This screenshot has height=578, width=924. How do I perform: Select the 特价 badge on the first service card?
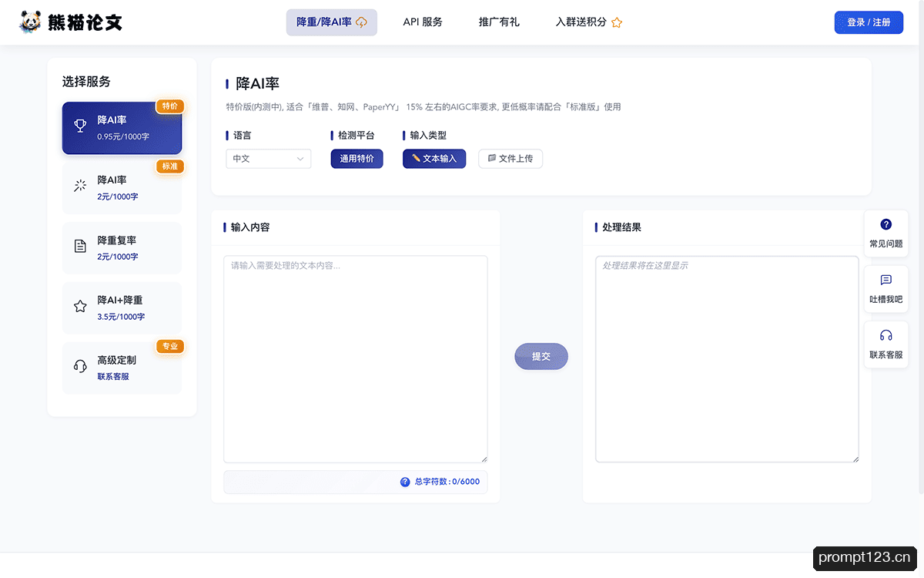pos(170,106)
